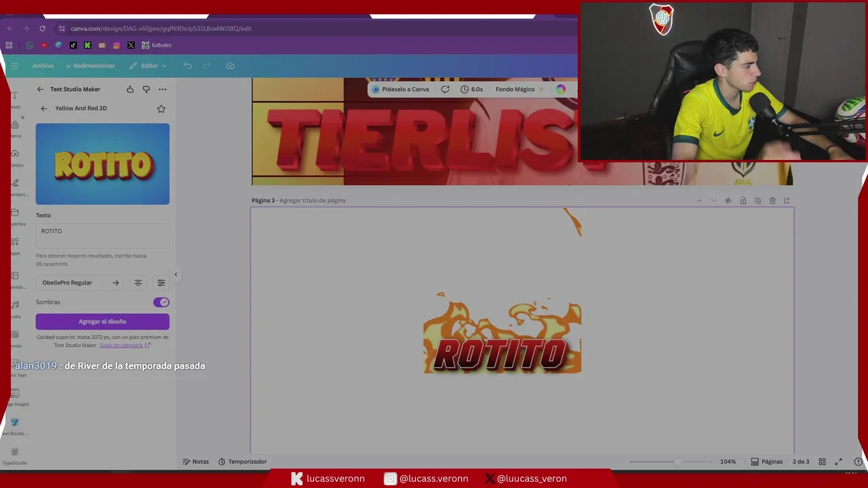Click the thumbs-up icon for Text Studio Maker
Screen dimensions: 868x488
(130, 89)
